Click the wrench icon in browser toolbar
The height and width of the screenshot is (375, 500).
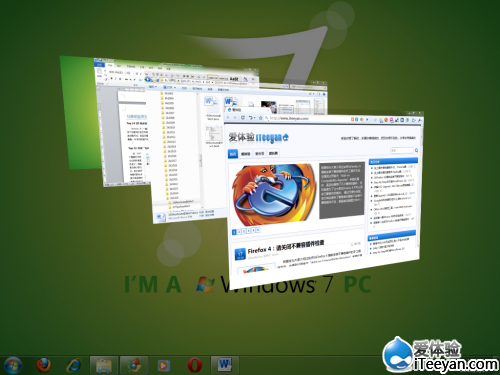click(419, 120)
